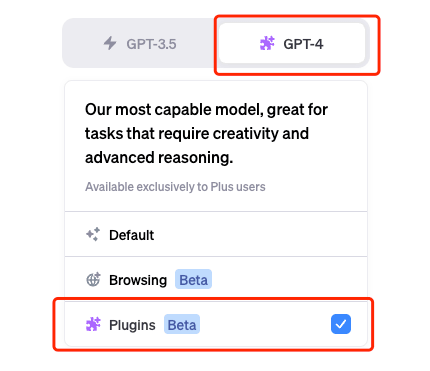
Task: Choose the Default mode option
Action: coord(216,234)
